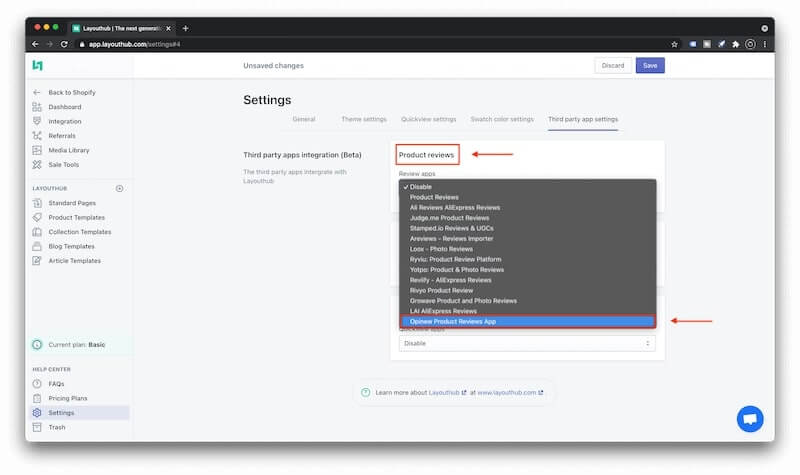The width and height of the screenshot is (800, 475).
Task: Open the General settings tab
Action: [304, 119]
